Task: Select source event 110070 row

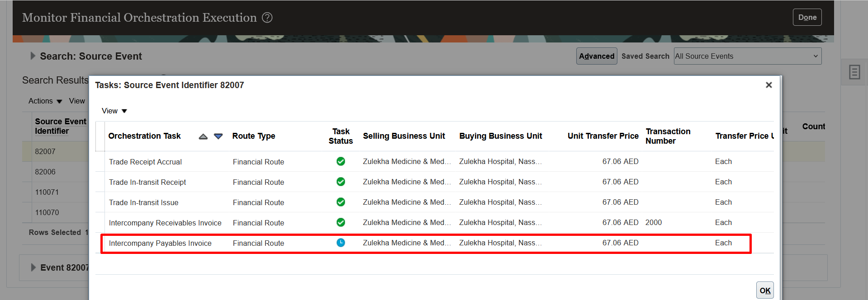Action: [x=56, y=213]
